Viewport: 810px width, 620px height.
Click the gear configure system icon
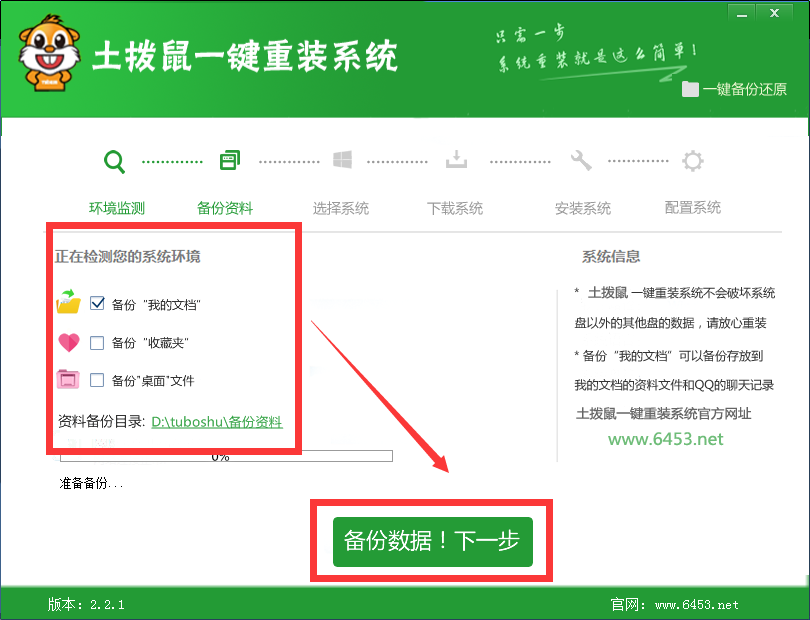(x=692, y=160)
